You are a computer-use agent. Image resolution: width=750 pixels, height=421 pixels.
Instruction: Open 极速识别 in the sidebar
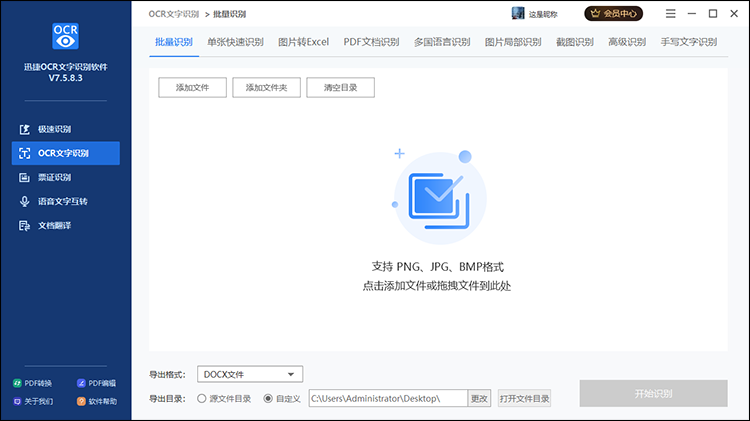coord(66,129)
